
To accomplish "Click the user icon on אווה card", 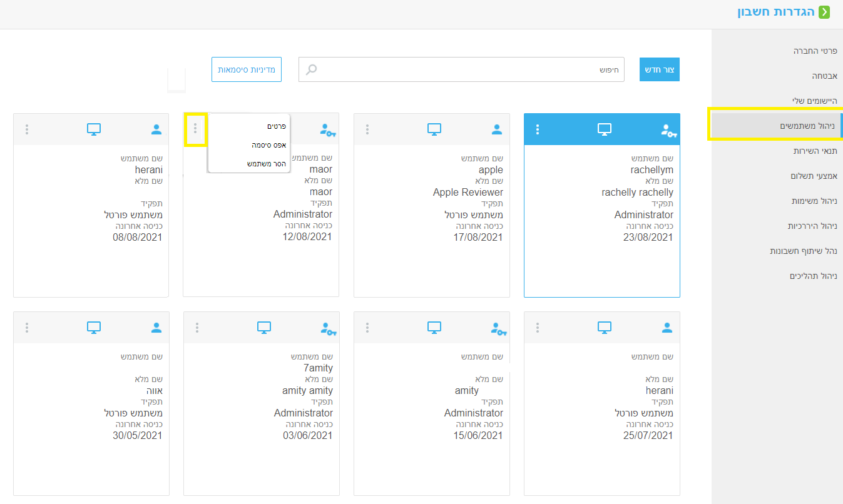I will (x=156, y=327).
